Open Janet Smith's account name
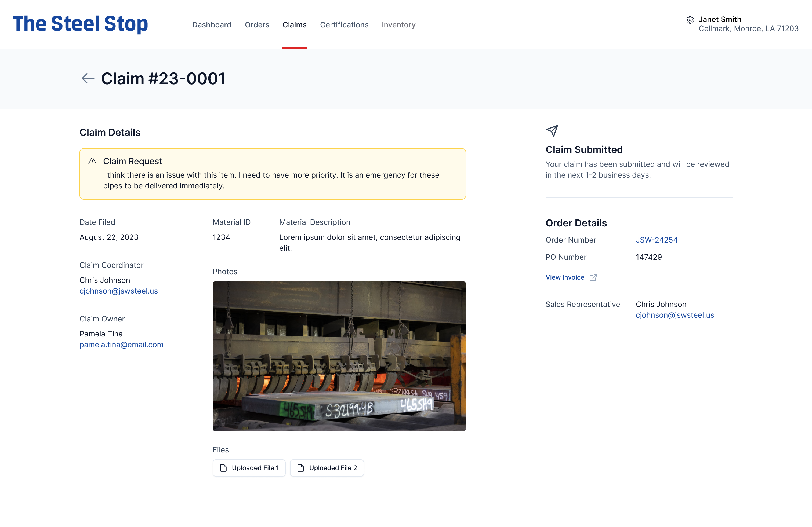The image size is (812, 527). point(720,19)
